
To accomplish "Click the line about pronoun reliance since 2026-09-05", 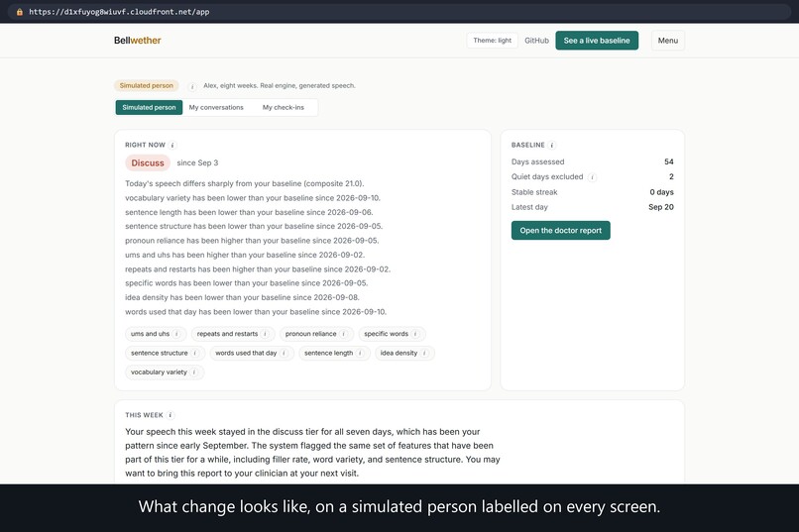I will pyautogui.click(x=252, y=241).
